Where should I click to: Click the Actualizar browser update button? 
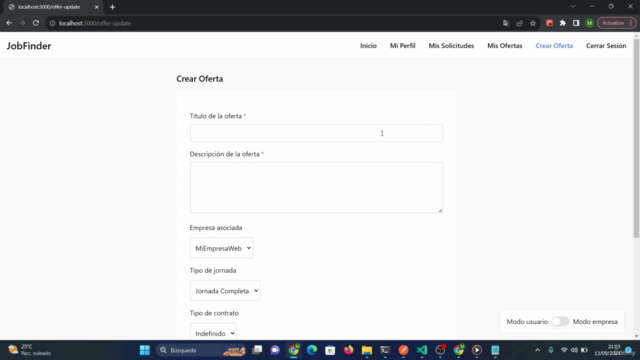point(613,23)
